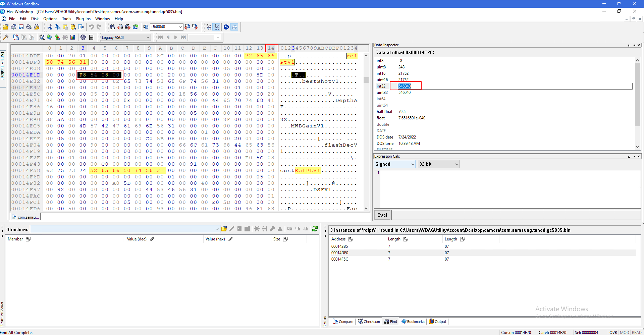Click the Print icon in the toolbar
The height and width of the screenshot is (335, 644).
(29, 27)
